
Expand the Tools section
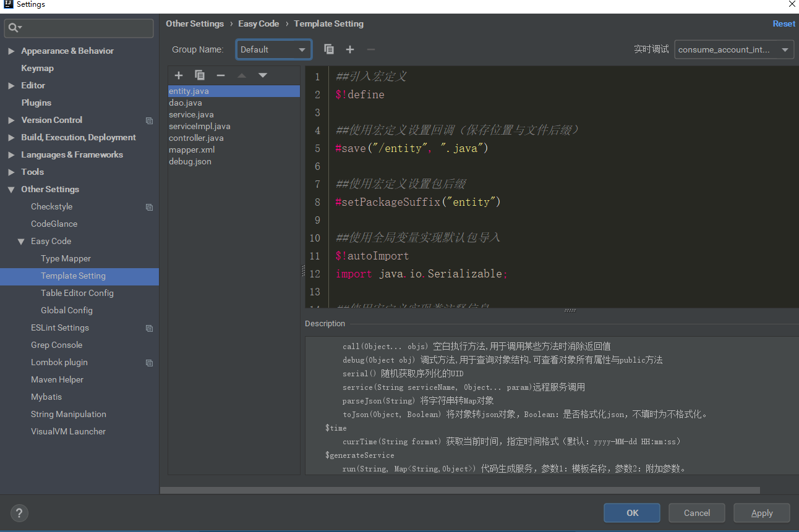(x=11, y=172)
